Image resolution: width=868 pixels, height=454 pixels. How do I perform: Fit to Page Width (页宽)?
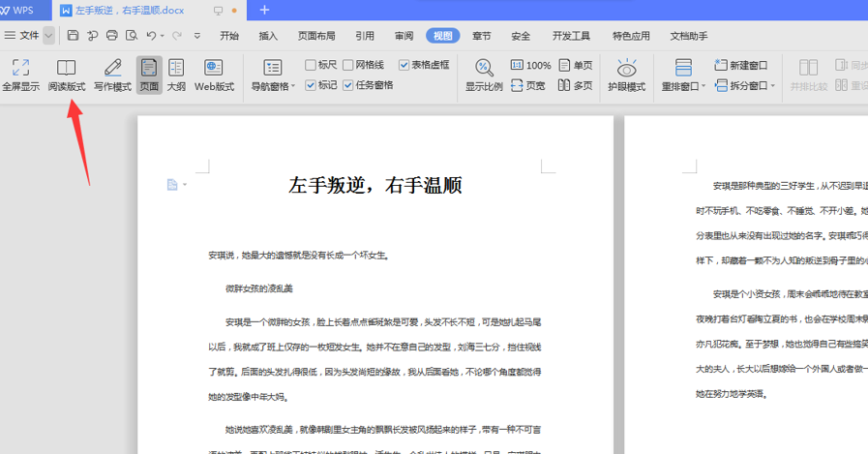coord(528,85)
